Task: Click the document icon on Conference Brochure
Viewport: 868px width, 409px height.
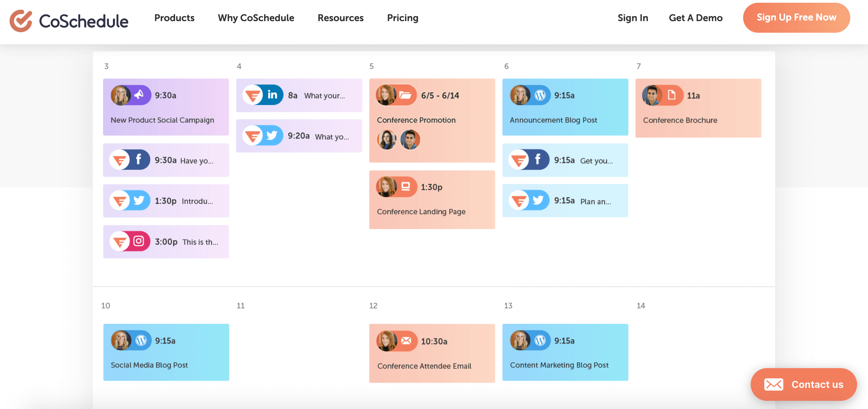Action: tap(671, 95)
